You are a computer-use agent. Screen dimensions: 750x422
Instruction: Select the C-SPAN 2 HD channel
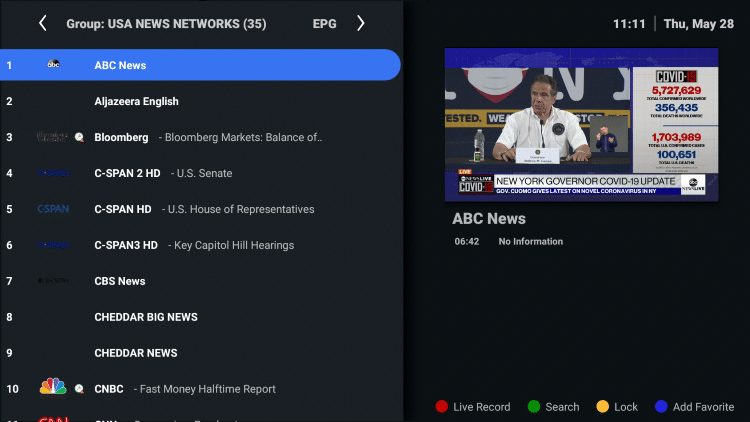click(127, 173)
